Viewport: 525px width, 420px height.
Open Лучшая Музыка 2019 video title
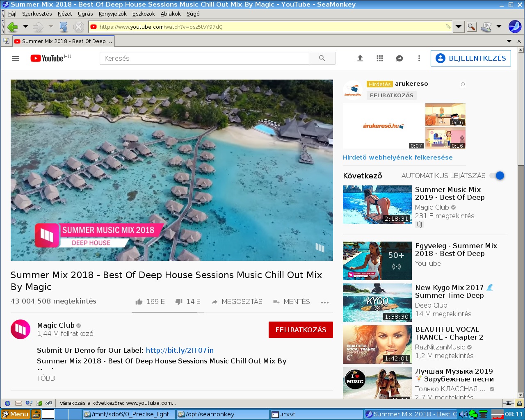point(454,375)
